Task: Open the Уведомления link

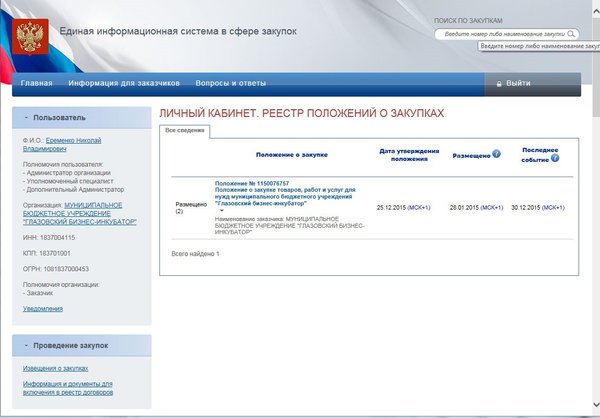Action: [x=43, y=309]
